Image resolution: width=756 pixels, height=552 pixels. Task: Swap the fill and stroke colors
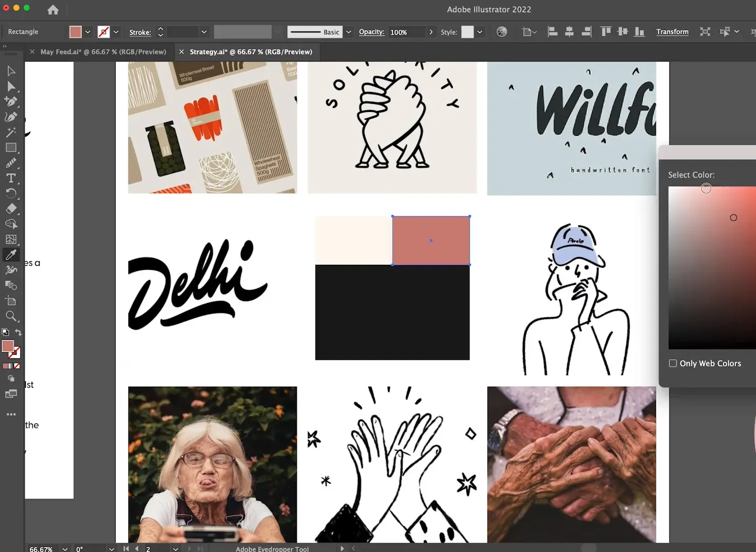pos(18,332)
